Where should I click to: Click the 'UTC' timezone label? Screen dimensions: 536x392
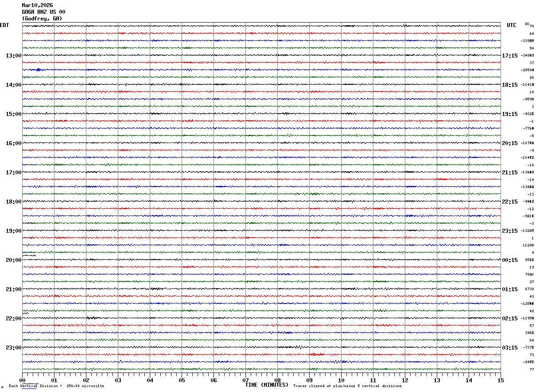[512, 25]
